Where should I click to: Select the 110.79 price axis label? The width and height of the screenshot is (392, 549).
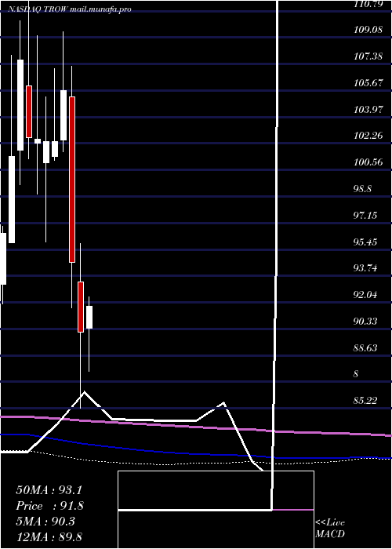point(368,4)
